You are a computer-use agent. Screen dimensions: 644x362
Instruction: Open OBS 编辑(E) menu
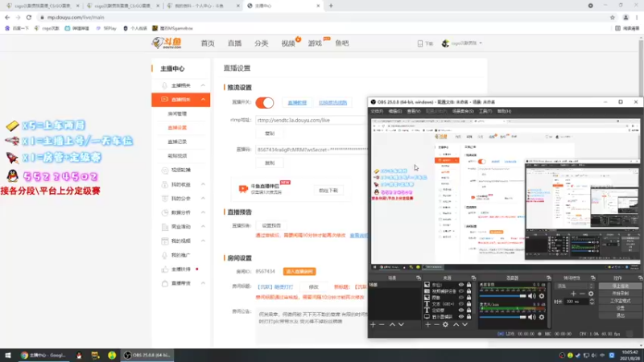click(395, 111)
